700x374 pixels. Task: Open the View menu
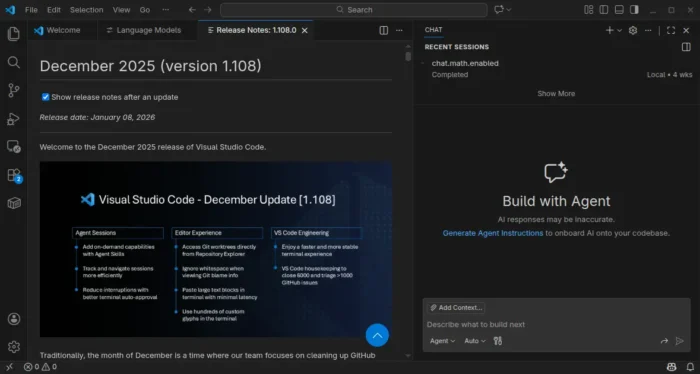point(121,9)
